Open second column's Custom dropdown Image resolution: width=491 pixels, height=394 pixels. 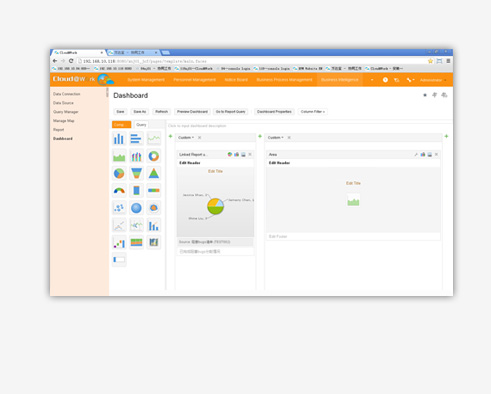pyautogui.click(x=275, y=138)
